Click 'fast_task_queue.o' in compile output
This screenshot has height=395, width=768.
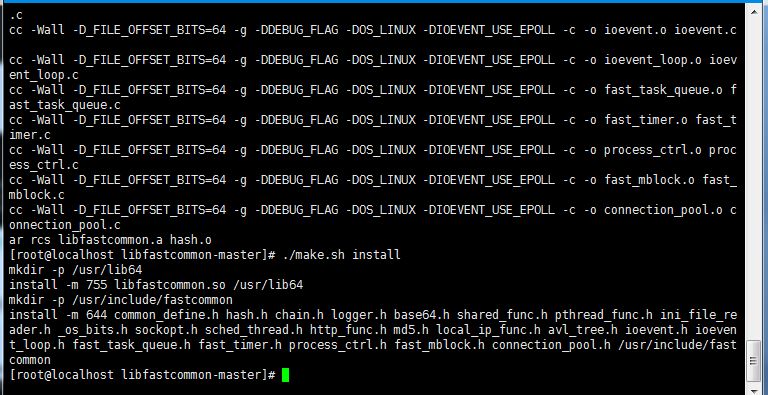coord(663,90)
